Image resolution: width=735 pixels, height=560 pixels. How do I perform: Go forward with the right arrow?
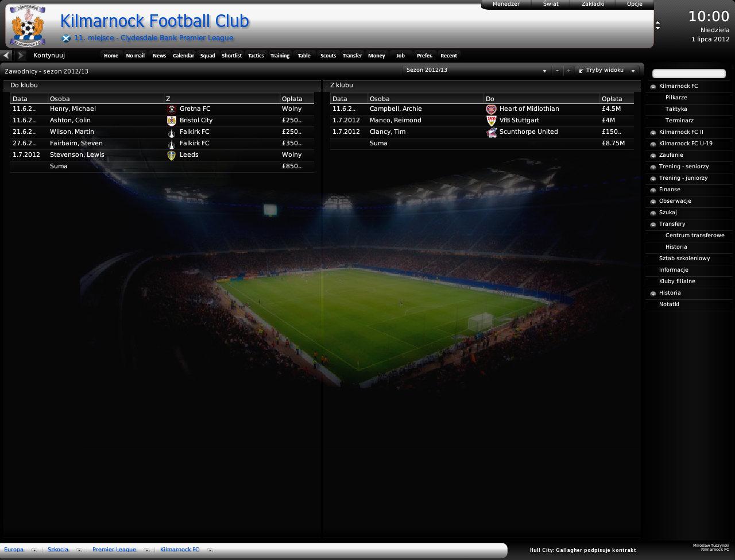pyautogui.click(x=21, y=55)
